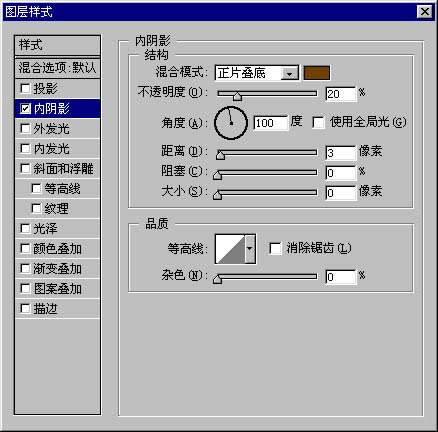Check the 外发光 checkbox
Image resolution: width=438 pixels, height=432 pixels.
tap(25, 129)
